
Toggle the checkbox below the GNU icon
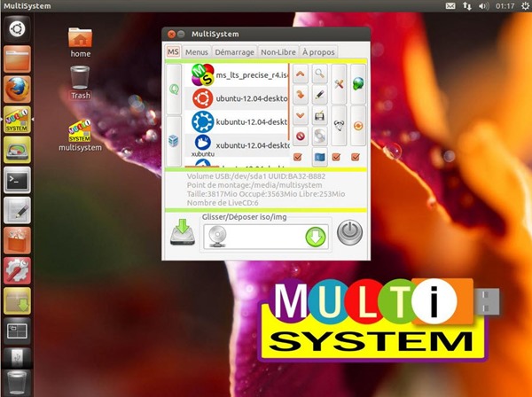click(336, 157)
